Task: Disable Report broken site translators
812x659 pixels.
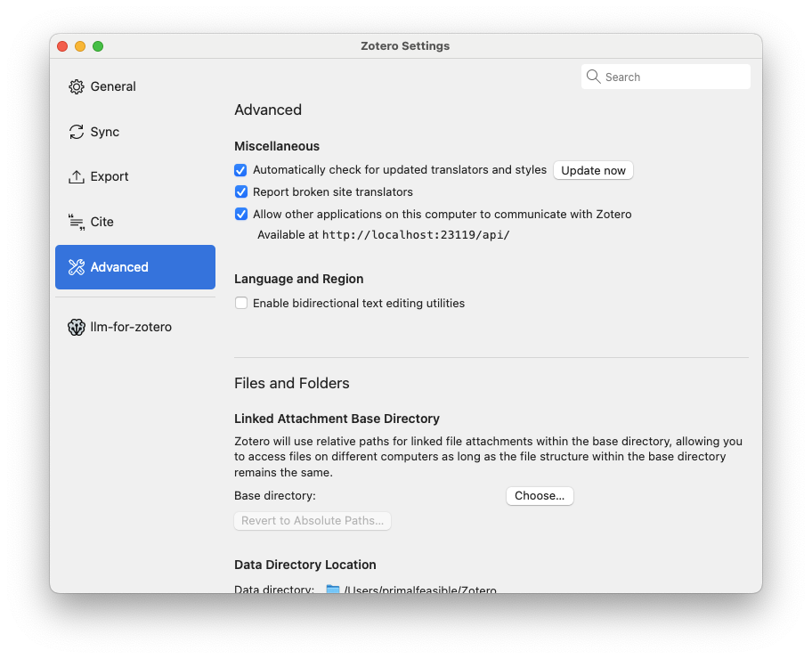Action: coord(240,191)
